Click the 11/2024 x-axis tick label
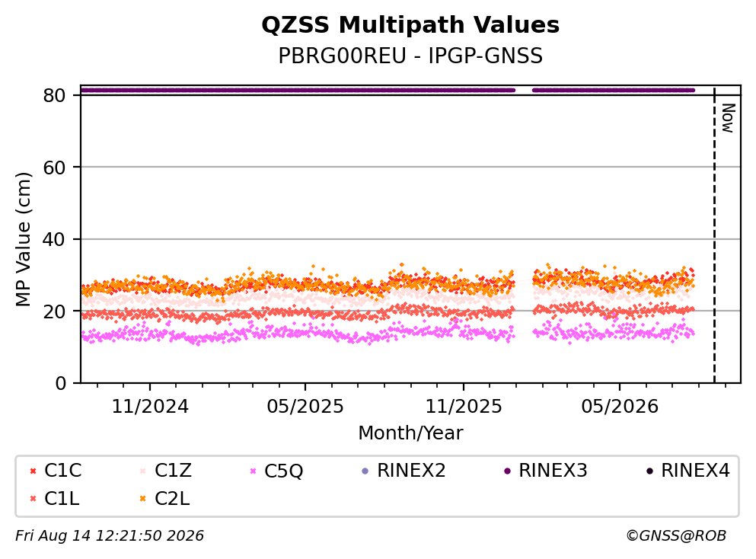 click(150, 407)
